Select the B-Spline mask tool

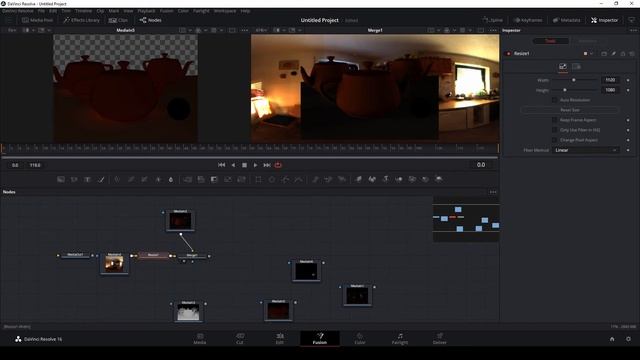click(x=299, y=179)
